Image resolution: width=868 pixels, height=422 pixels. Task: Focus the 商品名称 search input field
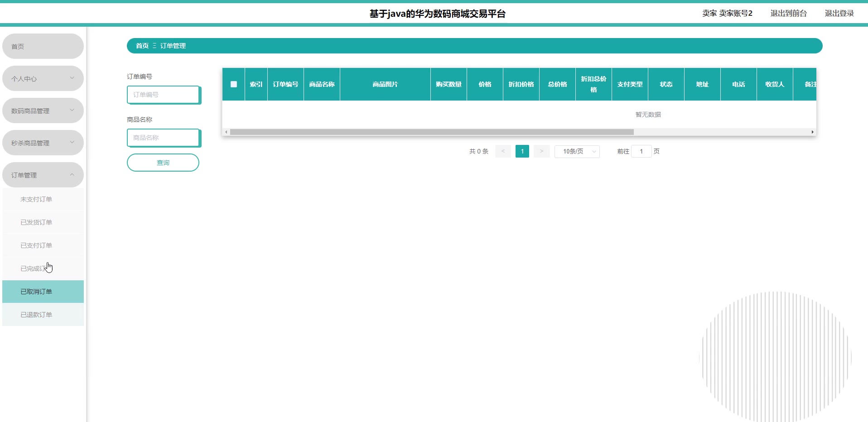tap(164, 138)
